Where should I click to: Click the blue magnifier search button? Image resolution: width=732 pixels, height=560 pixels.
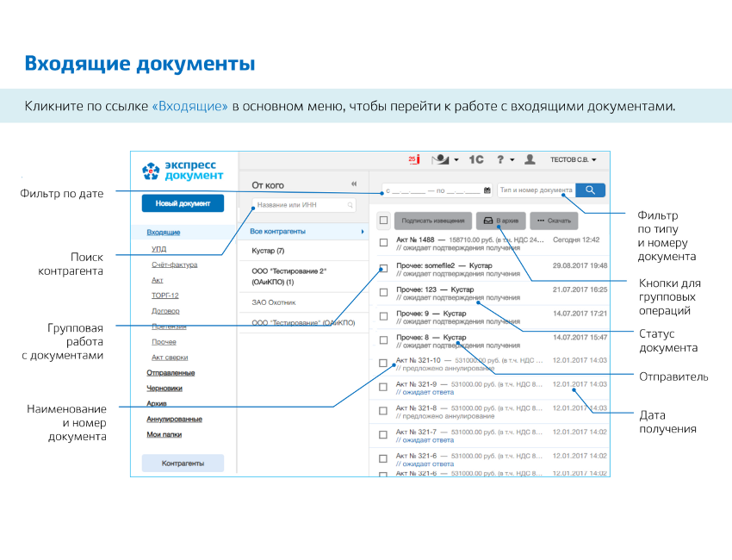pos(591,190)
